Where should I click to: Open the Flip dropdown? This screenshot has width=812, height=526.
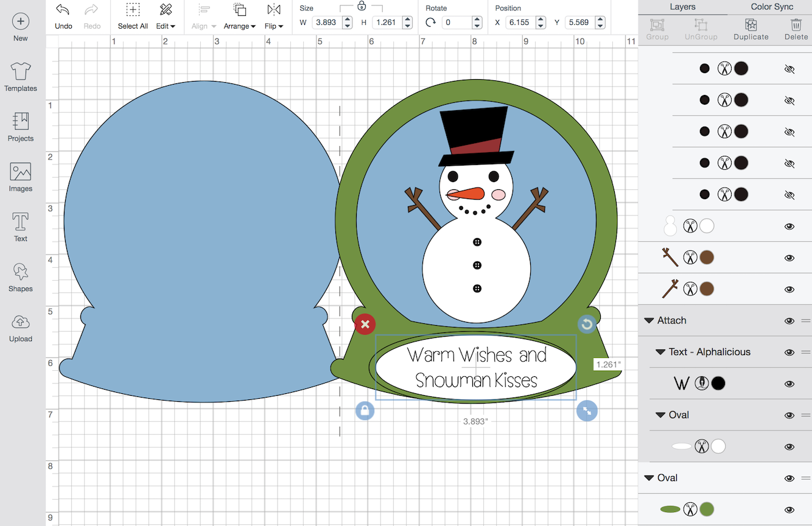click(x=274, y=16)
